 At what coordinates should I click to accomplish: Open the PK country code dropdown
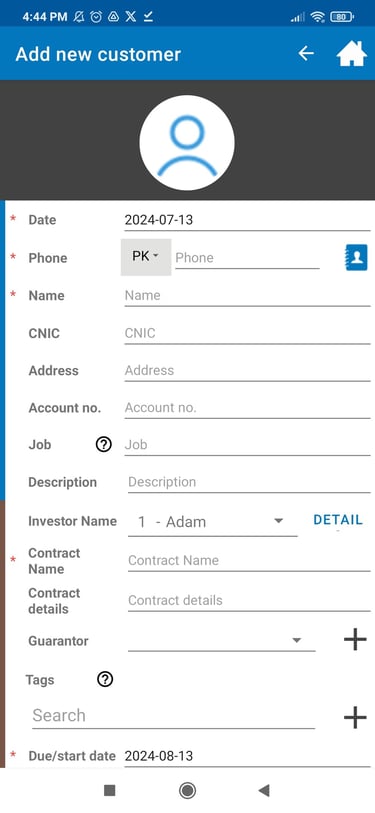pos(146,257)
